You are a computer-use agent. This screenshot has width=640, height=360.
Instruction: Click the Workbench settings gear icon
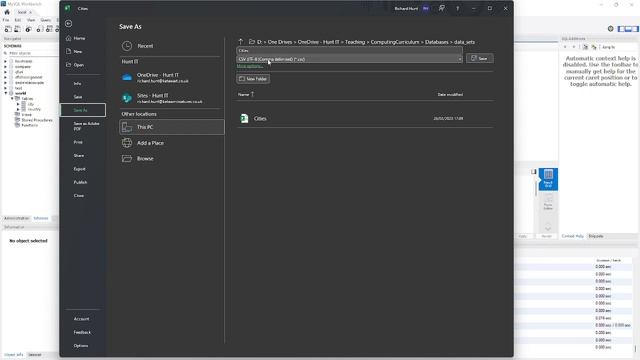pyautogui.click(x=611, y=29)
